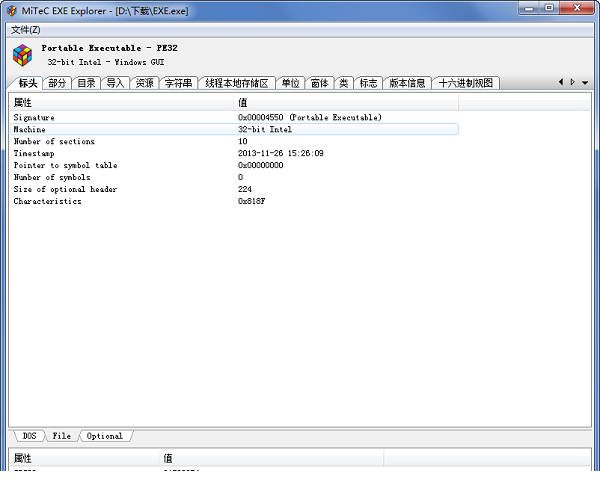Open the 线程本地存储区 tab
Screen dimensions: 600x489
pyautogui.click(x=237, y=83)
